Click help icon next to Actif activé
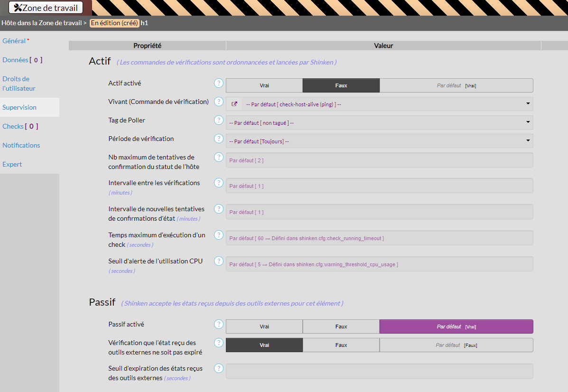The image size is (568, 392). 218,83
